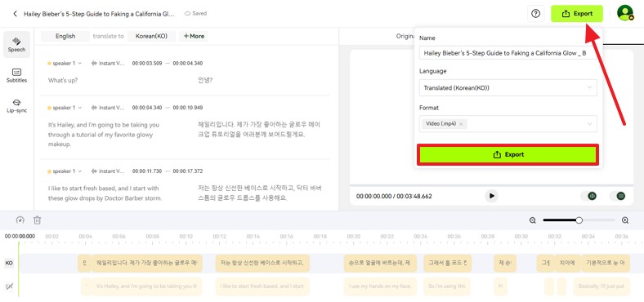Select KO timeline clip 그래서 톱 모드
This screenshot has width=644, height=302.
tap(448, 263)
